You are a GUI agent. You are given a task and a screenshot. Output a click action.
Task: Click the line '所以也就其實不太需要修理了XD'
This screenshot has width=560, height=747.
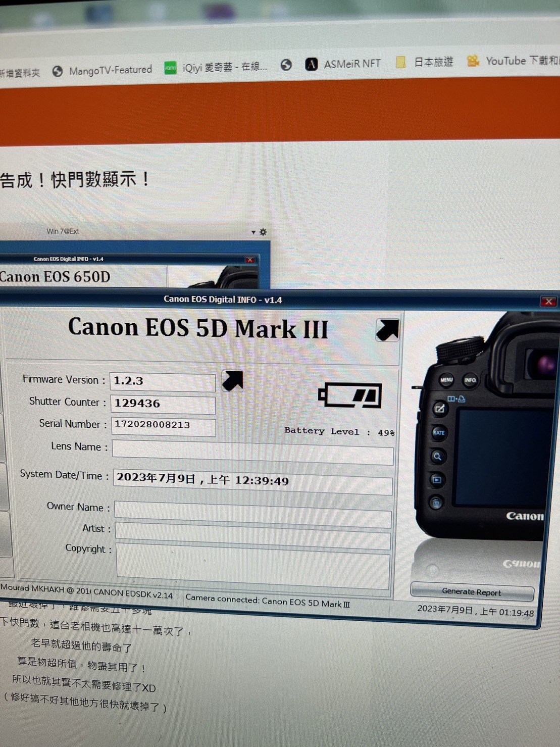pyautogui.click(x=84, y=683)
